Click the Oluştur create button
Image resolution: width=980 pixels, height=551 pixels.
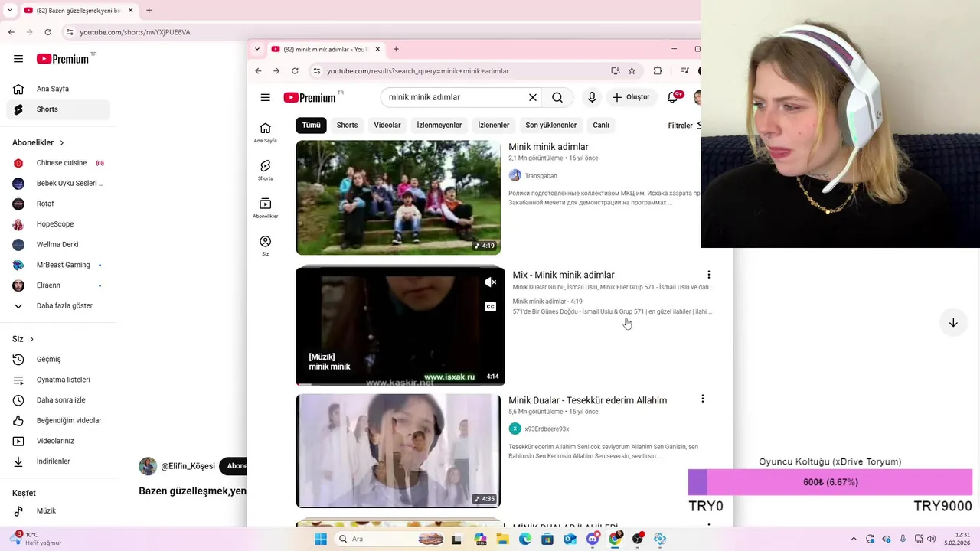click(631, 97)
